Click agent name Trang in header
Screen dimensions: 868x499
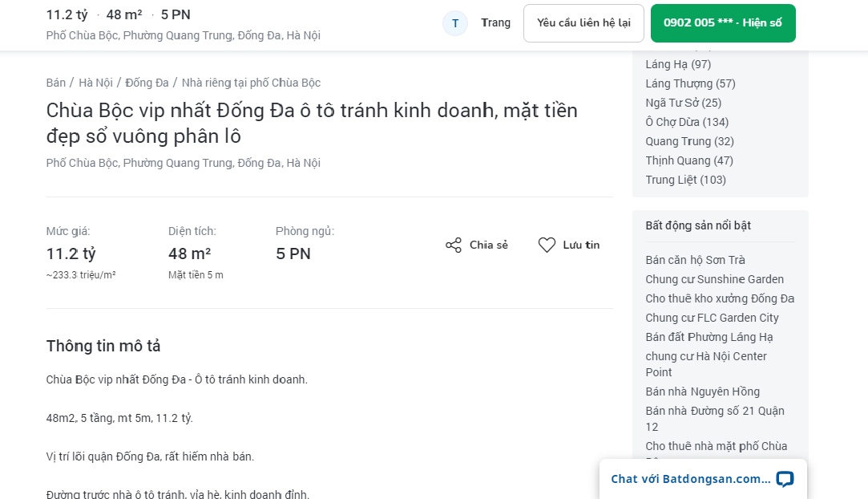(495, 22)
